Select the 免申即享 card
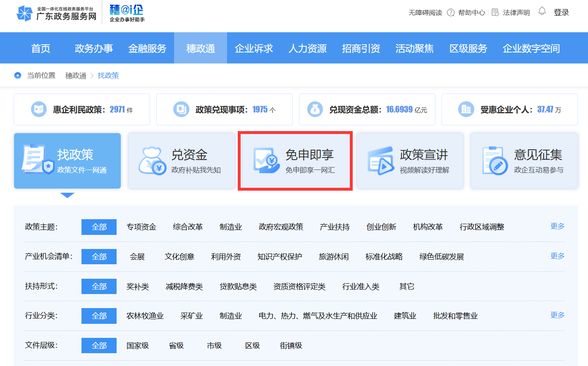Screen dimensions: 588x366 (x=295, y=161)
